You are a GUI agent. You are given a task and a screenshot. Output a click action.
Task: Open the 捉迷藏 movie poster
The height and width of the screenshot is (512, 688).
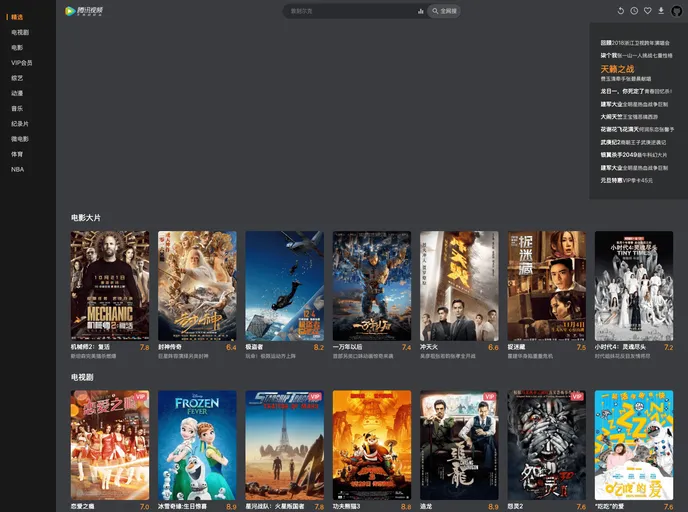546,286
